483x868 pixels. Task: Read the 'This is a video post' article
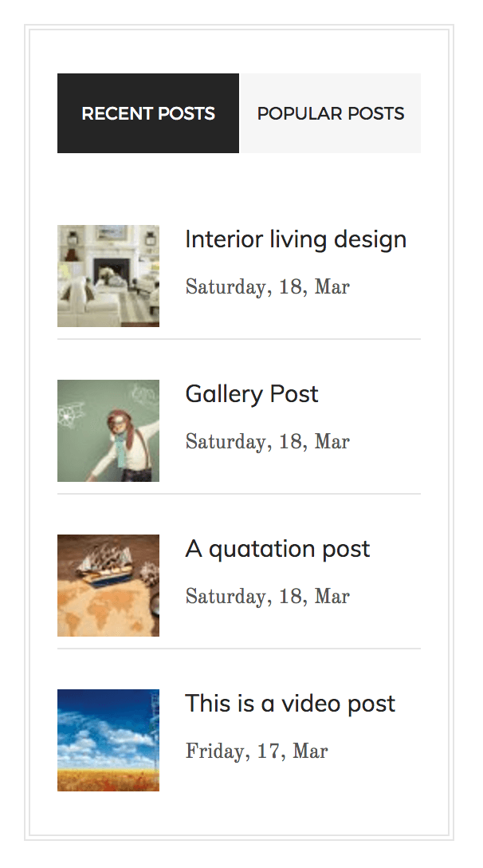(290, 704)
